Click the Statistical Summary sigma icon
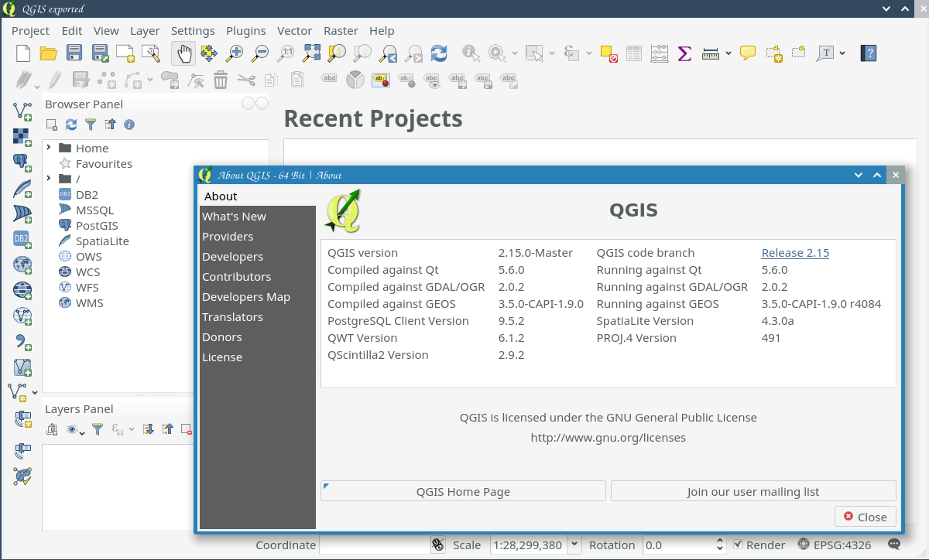The height and width of the screenshot is (560, 929). point(684,53)
